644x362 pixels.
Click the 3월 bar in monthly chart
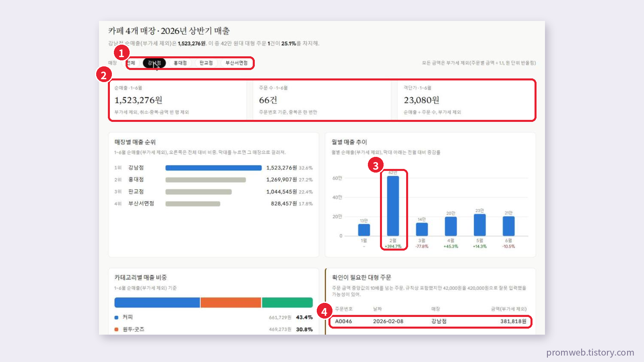click(x=422, y=229)
